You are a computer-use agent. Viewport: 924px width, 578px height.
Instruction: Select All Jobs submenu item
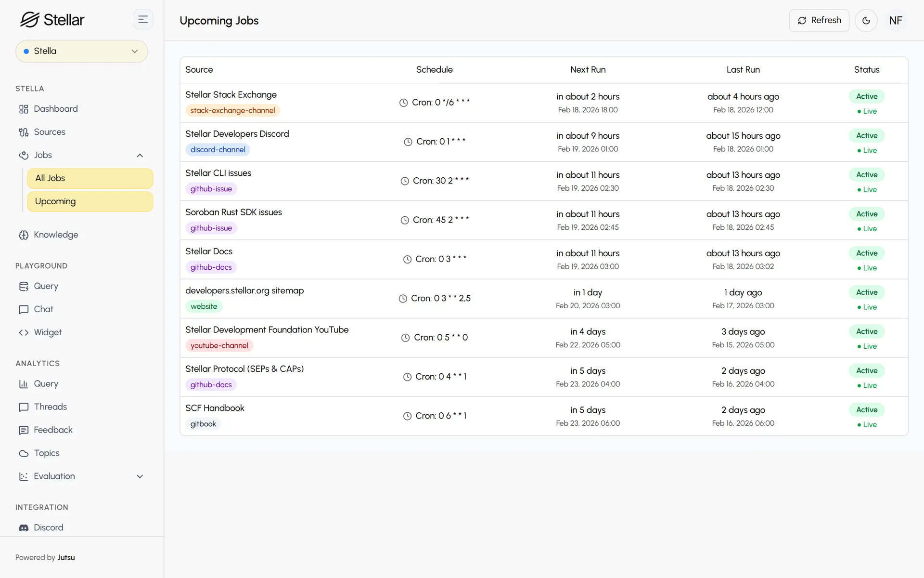click(90, 178)
